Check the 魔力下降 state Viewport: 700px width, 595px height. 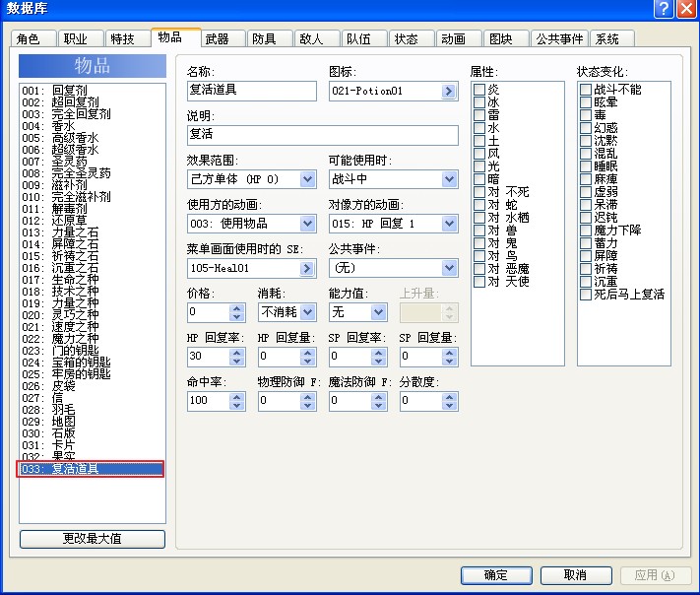coord(586,231)
